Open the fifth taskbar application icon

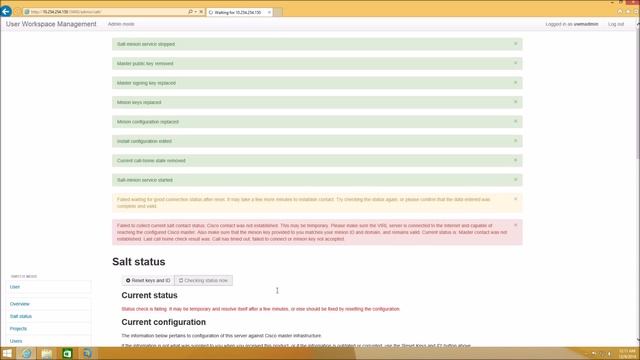[x=87, y=353]
